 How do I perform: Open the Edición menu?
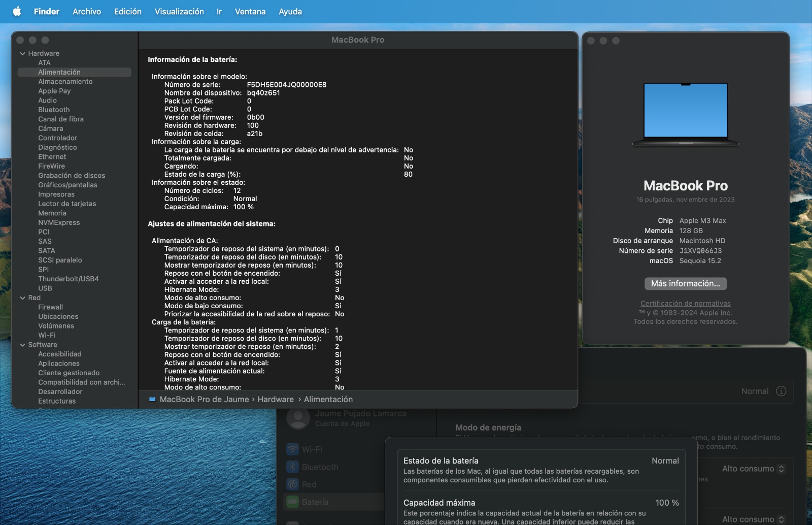[x=128, y=11]
